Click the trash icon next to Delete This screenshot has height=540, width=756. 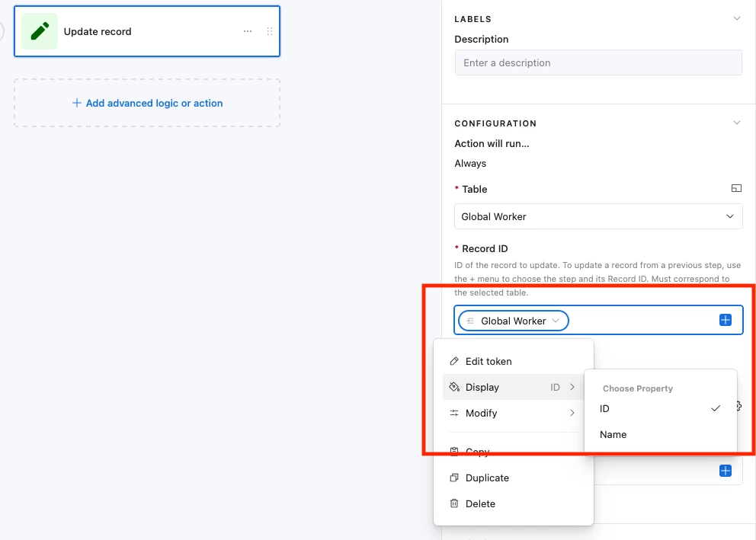(454, 503)
